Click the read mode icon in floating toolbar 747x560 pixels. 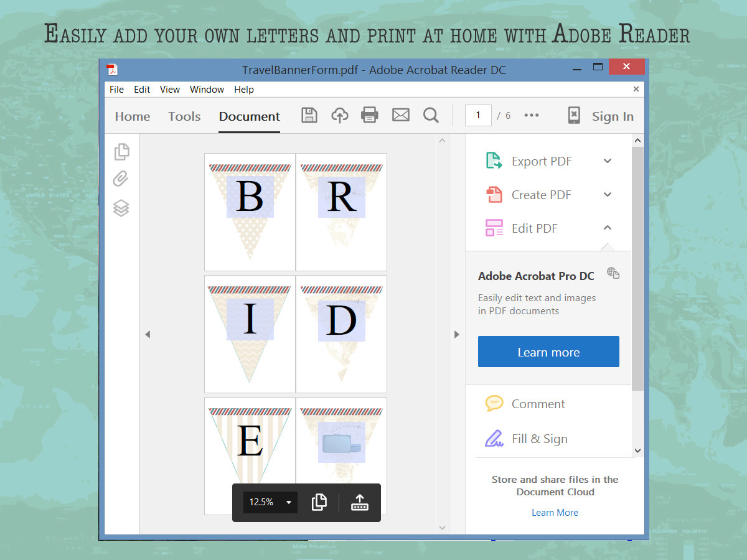pyautogui.click(x=360, y=502)
